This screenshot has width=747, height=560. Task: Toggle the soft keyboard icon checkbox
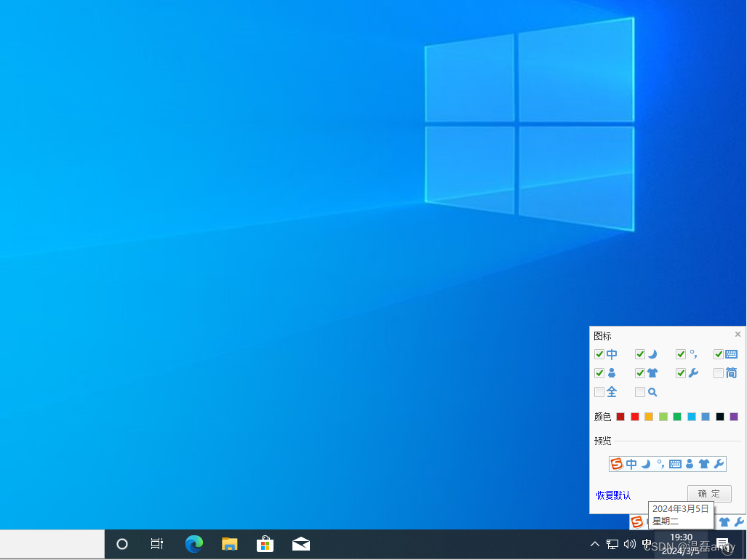[x=719, y=354]
